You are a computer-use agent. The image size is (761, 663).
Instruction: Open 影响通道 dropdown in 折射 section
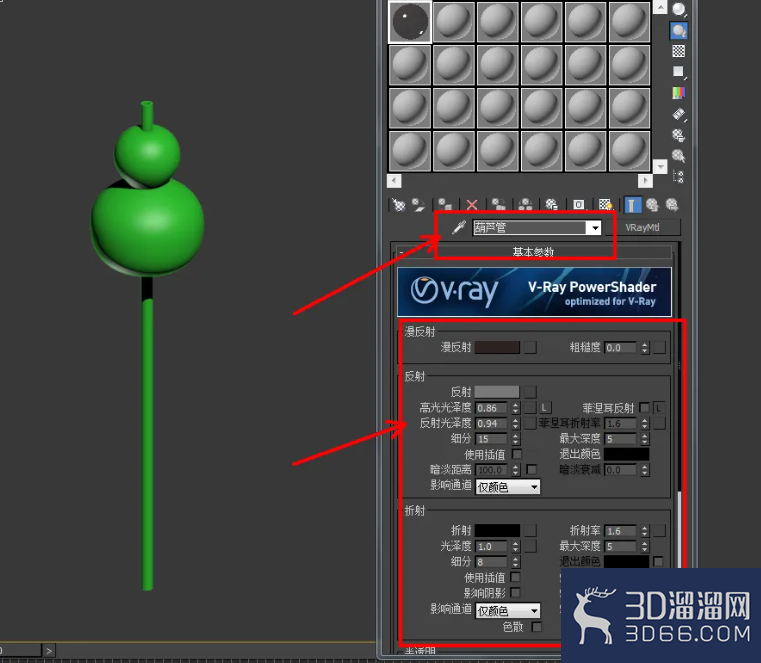(x=534, y=611)
